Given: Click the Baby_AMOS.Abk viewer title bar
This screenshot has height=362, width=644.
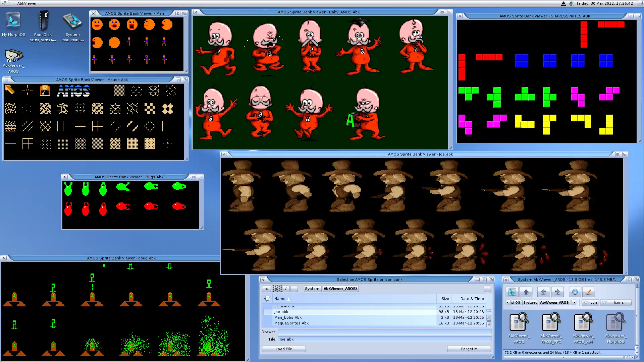Looking at the screenshot, I should pyautogui.click(x=319, y=12).
